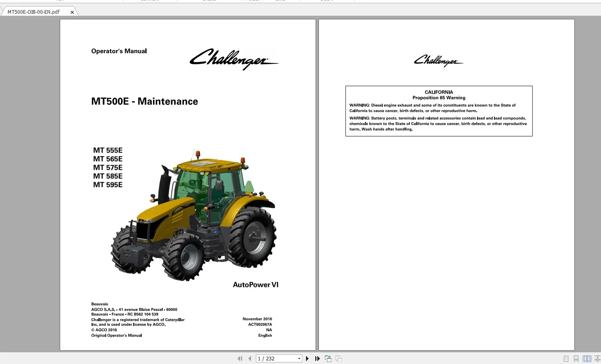Viewport: 601px width, 364px height.
Task: Click the Challenger logo on the second page
Action: [x=439, y=61]
